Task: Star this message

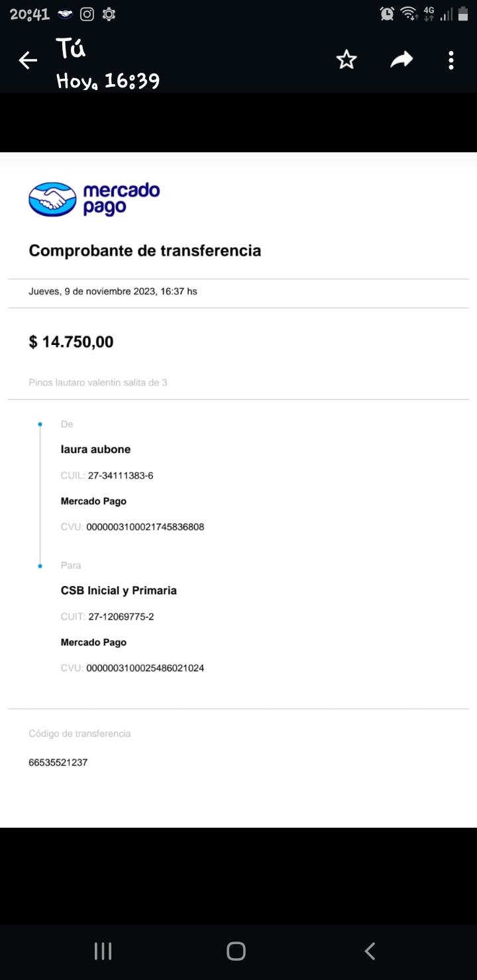Action: (346, 60)
